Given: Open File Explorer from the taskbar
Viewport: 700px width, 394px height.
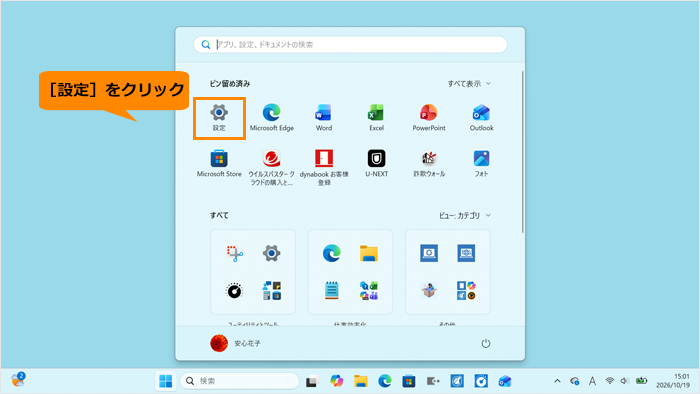Looking at the screenshot, I should coord(361,381).
